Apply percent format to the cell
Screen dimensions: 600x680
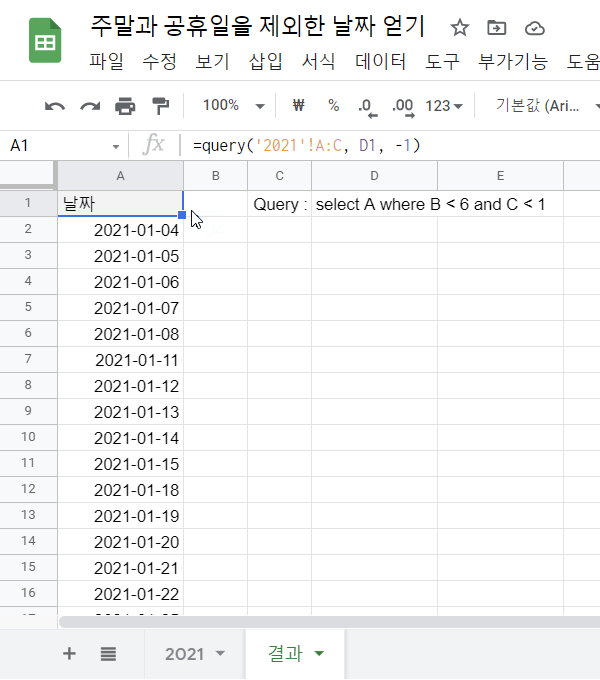click(333, 106)
